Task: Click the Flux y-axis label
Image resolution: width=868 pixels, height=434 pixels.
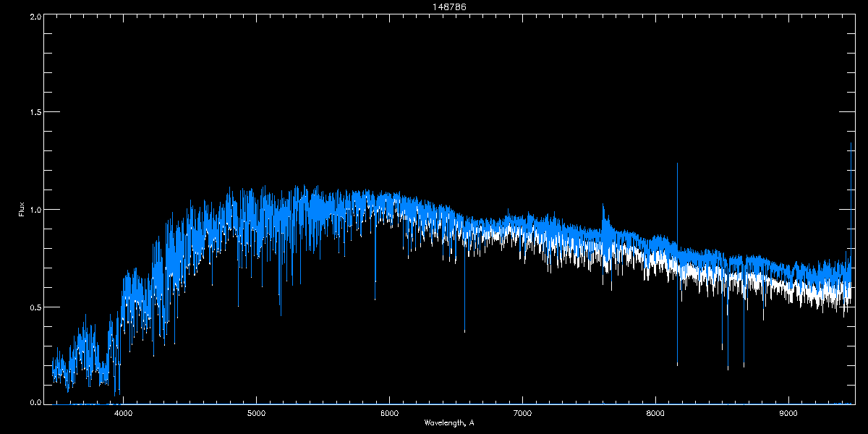Action: 22,210
